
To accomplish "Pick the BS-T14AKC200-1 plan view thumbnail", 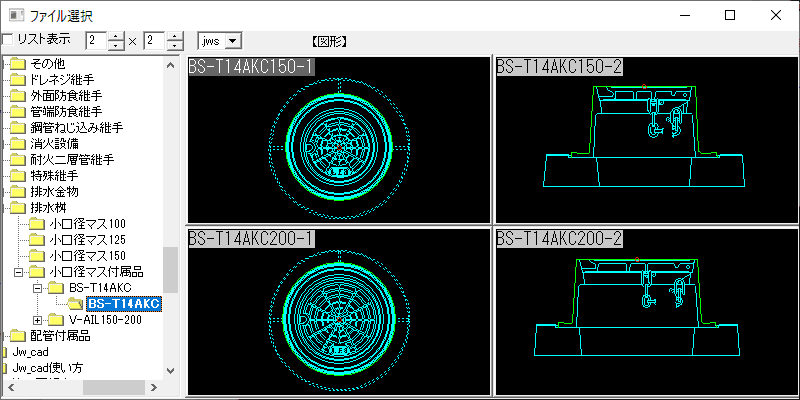I will 341,311.
